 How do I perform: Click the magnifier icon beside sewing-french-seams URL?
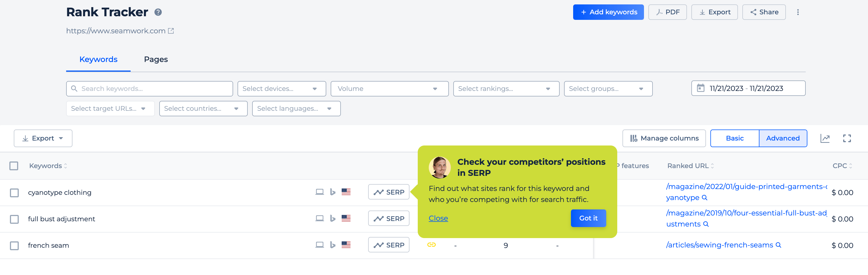(778, 245)
